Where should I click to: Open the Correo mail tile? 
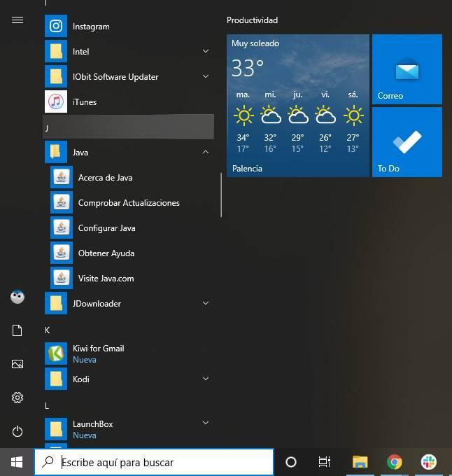[407, 69]
